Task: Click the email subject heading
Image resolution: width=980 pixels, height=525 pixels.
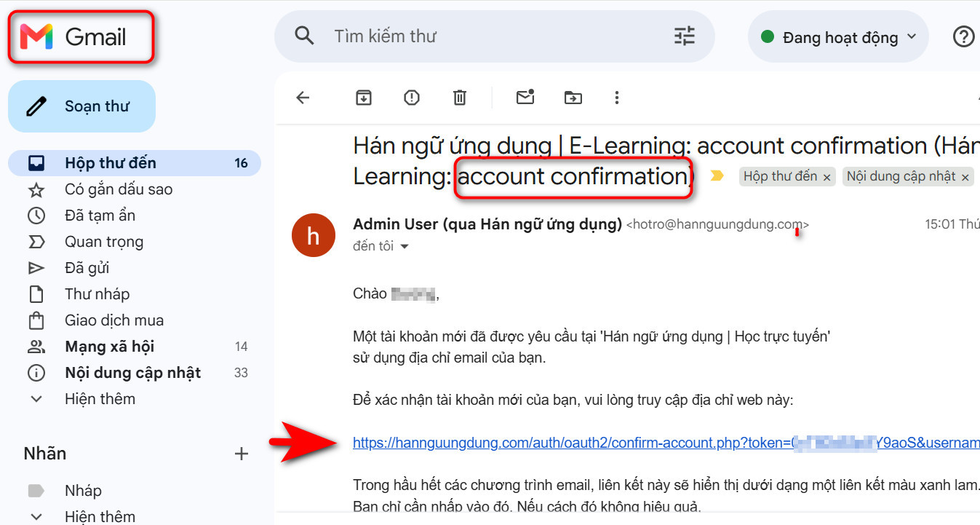Action: [x=666, y=161]
